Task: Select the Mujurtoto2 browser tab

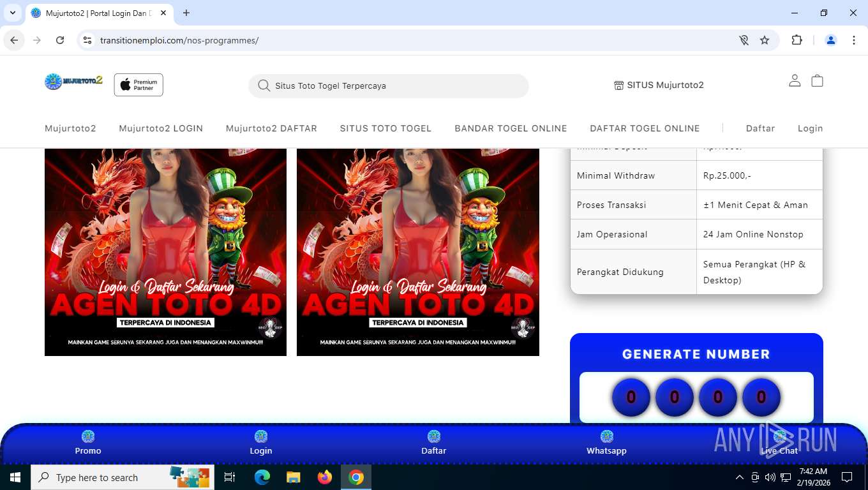Action: coord(99,13)
